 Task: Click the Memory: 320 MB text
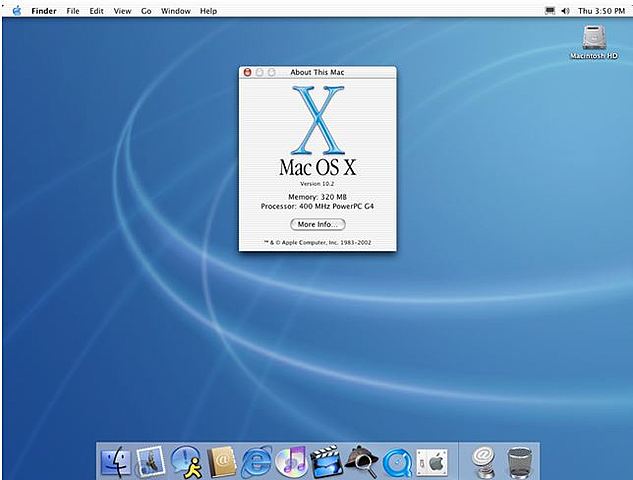[x=317, y=197]
